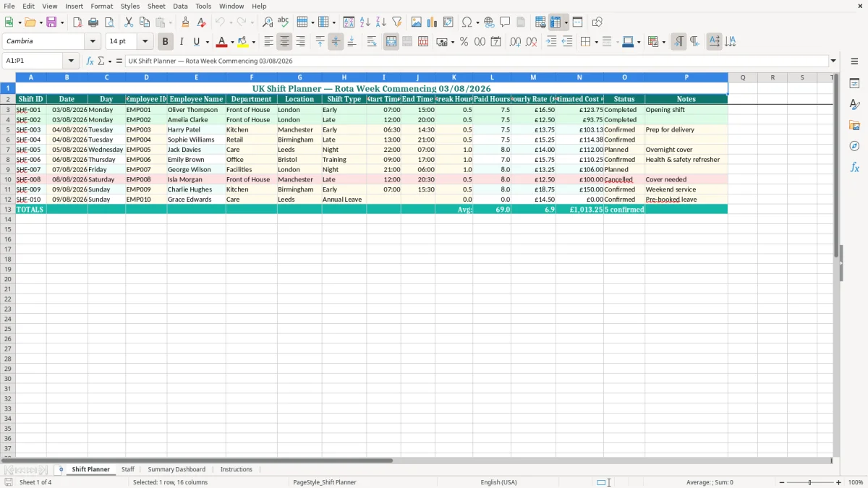Switch to the Summary Dashboard sheet tab
Screen dimensions: 868x488
(176, 469)
